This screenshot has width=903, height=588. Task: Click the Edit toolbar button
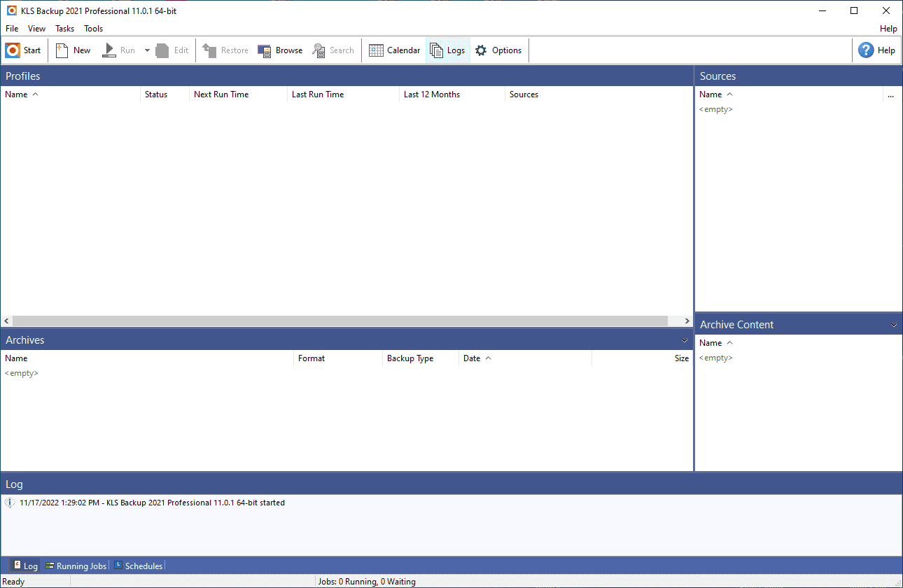coord(172,50)
